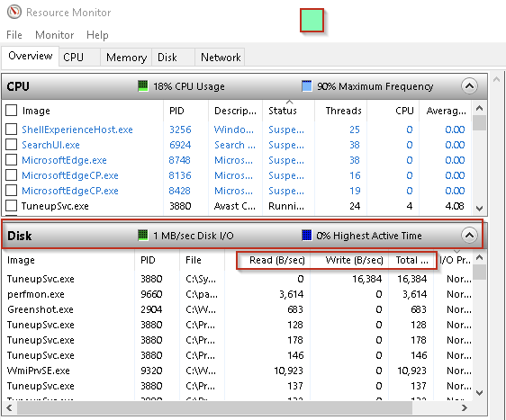Open the Monitor menu
This screenshot has width=506, height=420.
coord(55,35)
